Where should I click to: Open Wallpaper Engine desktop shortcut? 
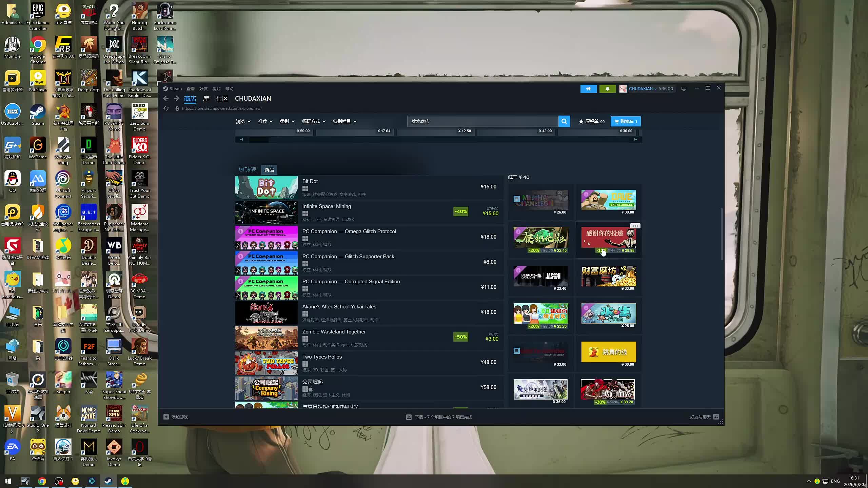(63, 218)
